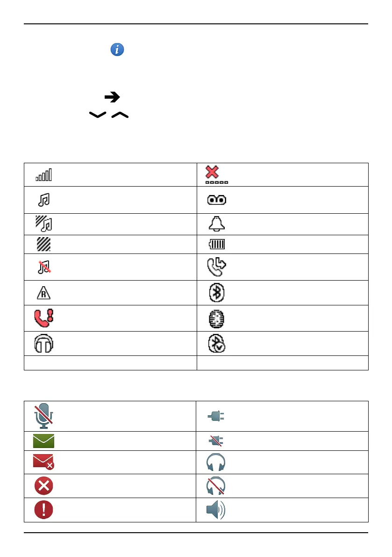
Task: Click the red envelope with X icon
Action: coord(43,462)
